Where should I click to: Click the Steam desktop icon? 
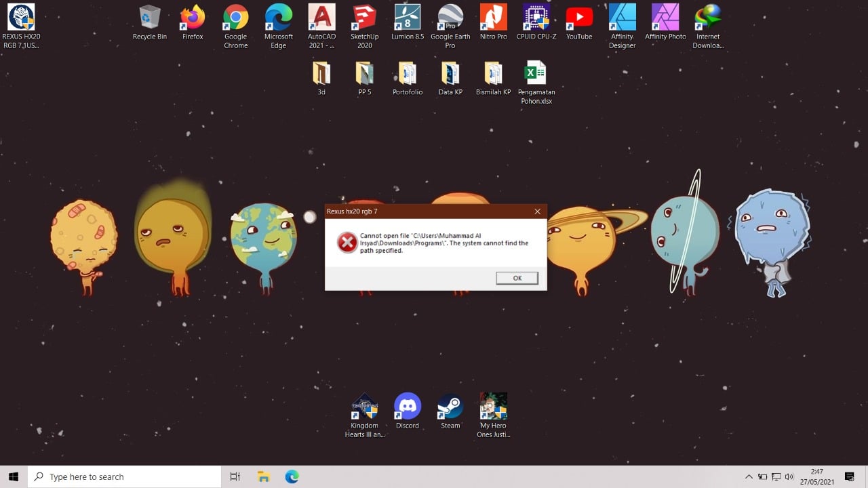tap(450, 411)
